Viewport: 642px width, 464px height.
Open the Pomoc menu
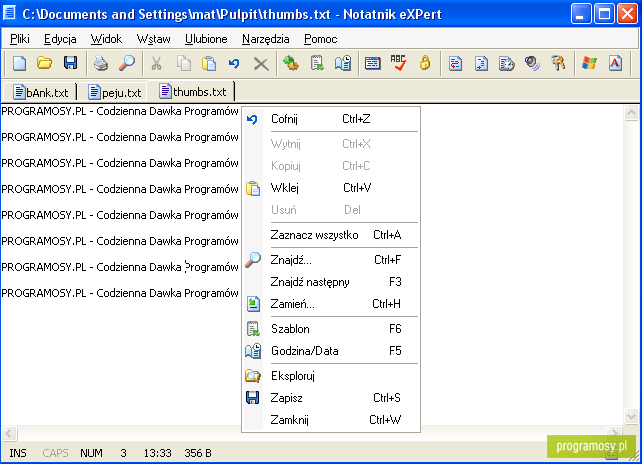click(321, 39)
